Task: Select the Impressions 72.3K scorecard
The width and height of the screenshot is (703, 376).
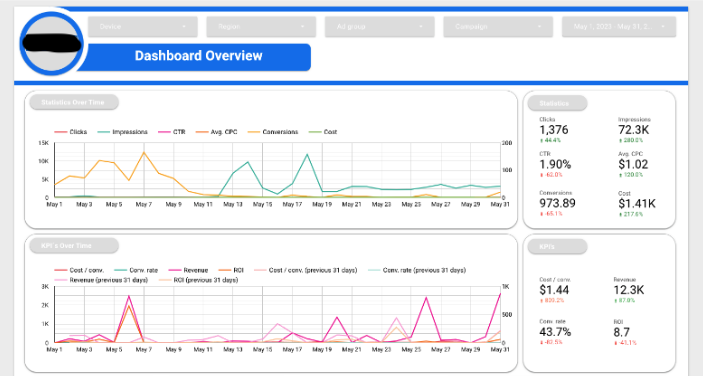Action: pyautogui.click(x=634, y=130)
